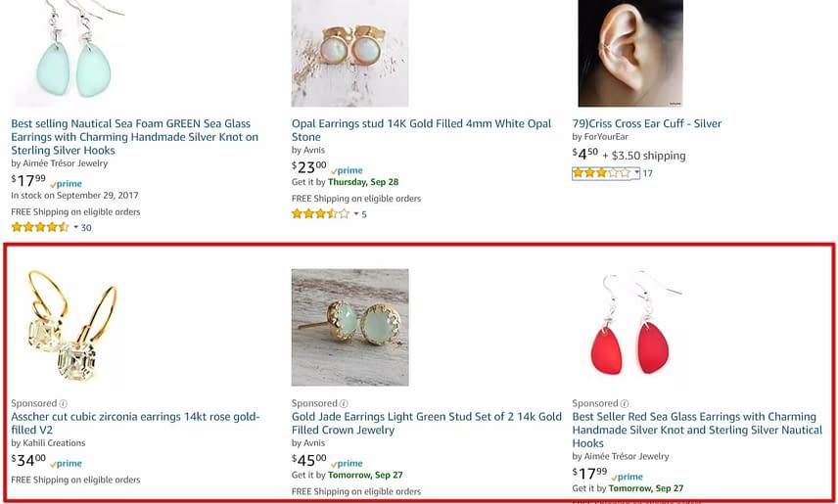Viewport: 838px width, 504px height.
Task: Click Prime logo beside $34.00 price
Action: [x=67, y=464]
